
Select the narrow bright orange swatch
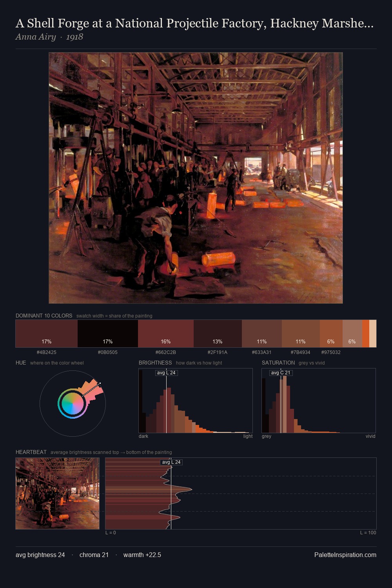(x=365, y=334)
